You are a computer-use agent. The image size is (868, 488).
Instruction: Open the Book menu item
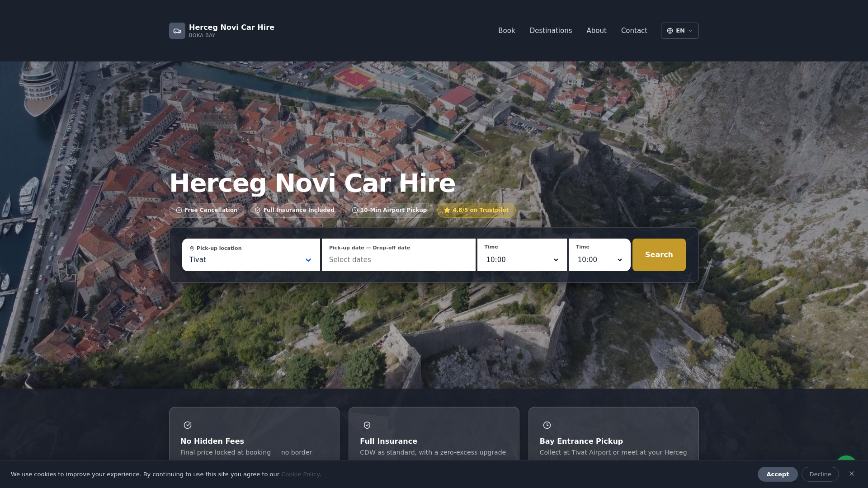point(507,31)
